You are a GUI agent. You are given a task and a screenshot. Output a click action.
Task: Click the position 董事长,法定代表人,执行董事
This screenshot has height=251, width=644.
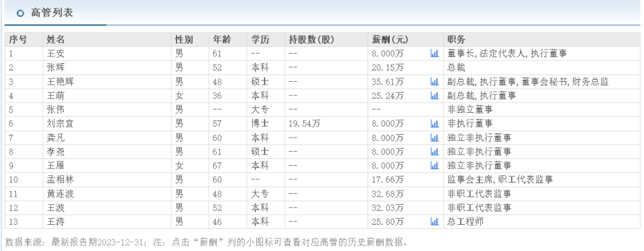507,54
